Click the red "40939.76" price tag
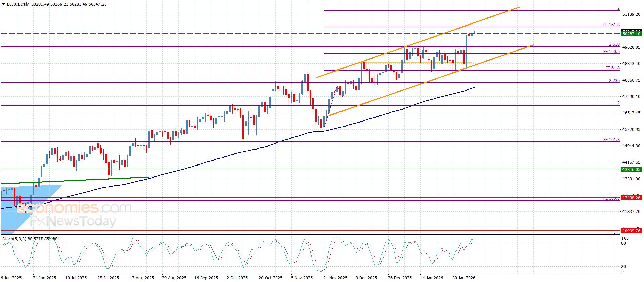This screenshot has height=282, width=644. (x=632, y=231)
